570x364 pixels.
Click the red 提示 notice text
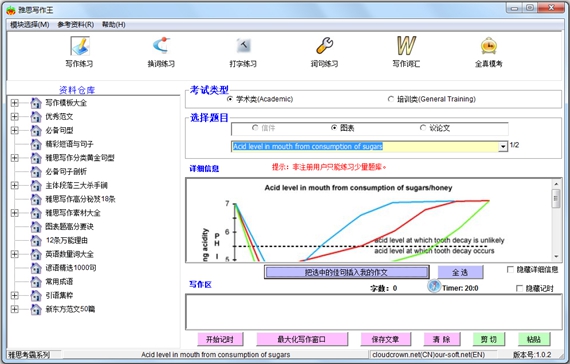point(329,167)
